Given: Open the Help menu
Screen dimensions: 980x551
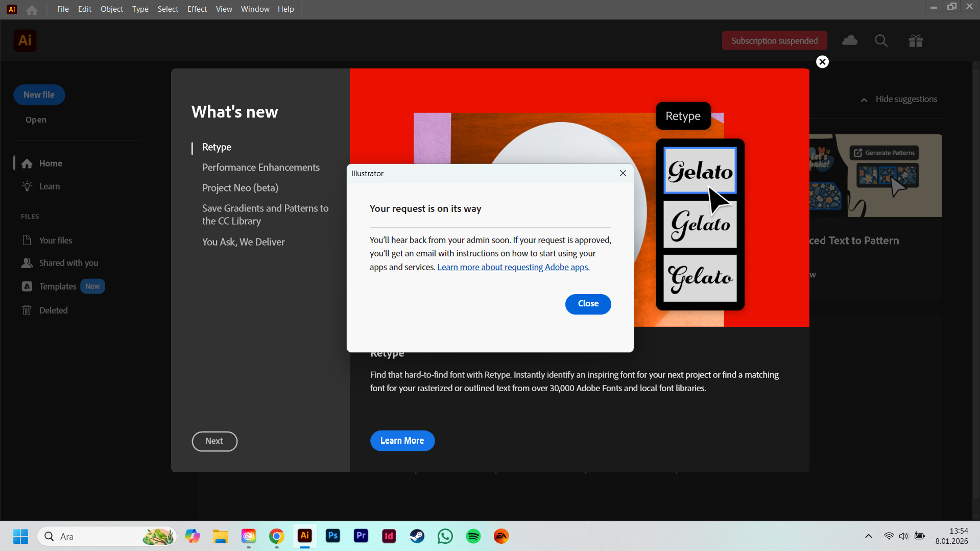Looking at the screenshot, I should (286, 9).
